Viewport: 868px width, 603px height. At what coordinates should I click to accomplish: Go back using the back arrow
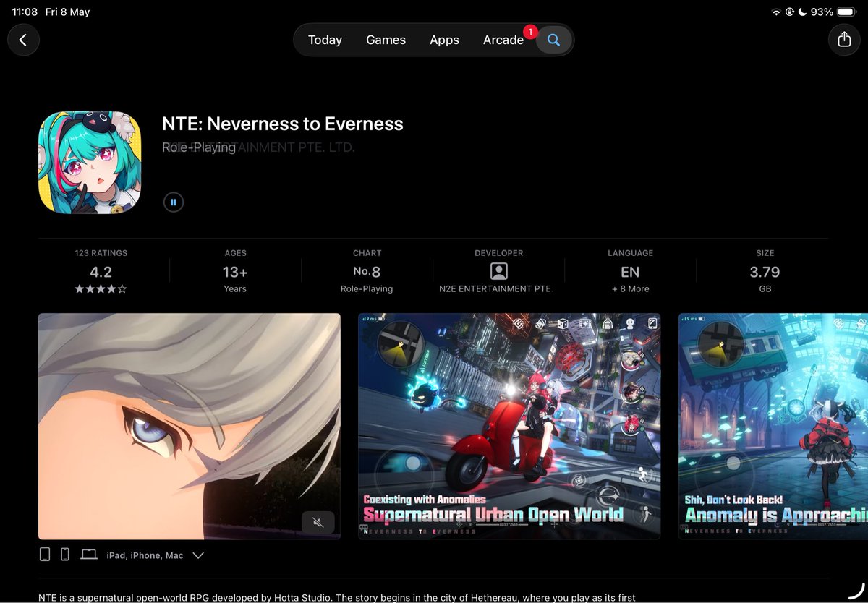click(23, 40)
